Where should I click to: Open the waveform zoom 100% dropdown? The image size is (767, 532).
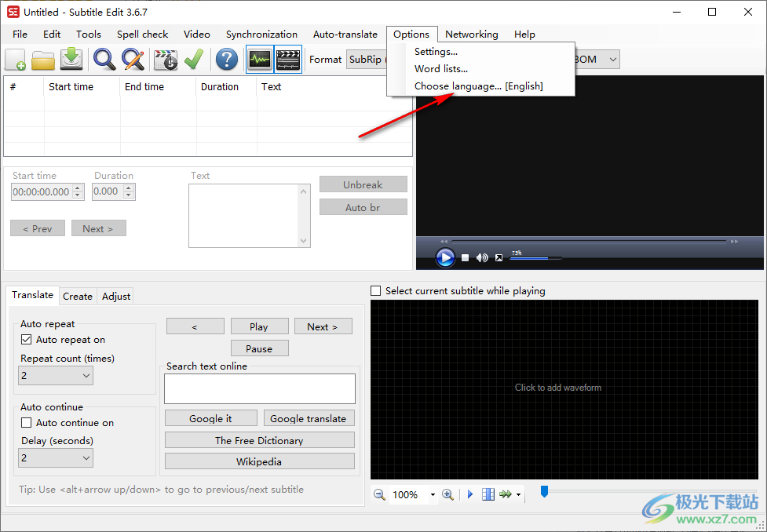click(433, 495)
